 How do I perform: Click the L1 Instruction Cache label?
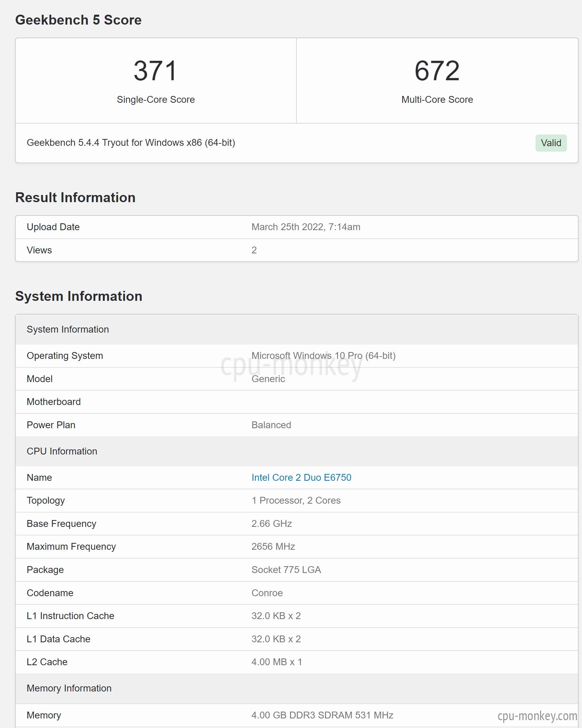tap(70, 616)
